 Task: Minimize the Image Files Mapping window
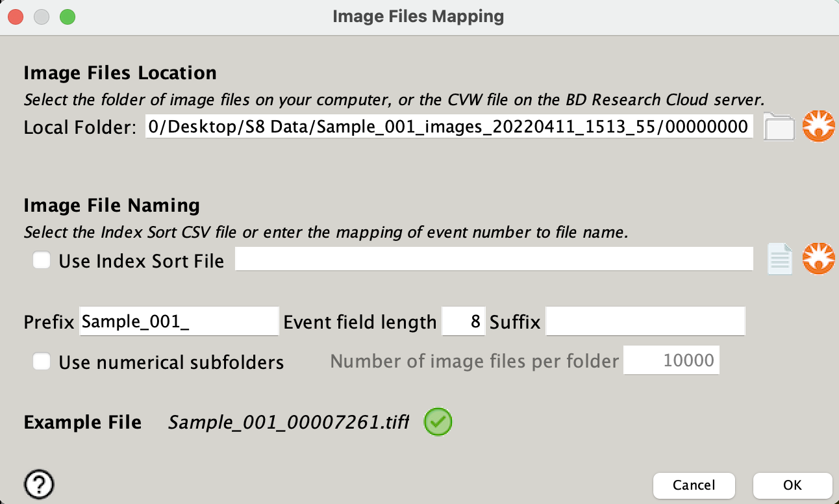[x=41, y=17]
